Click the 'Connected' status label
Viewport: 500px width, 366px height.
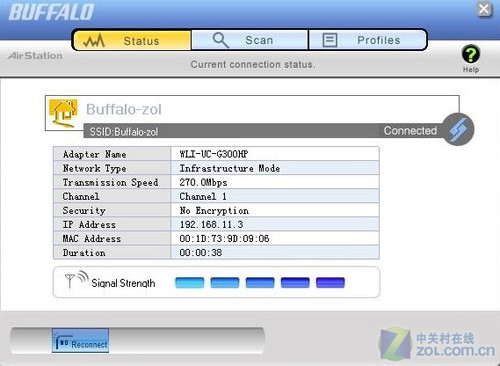[410, 130]
